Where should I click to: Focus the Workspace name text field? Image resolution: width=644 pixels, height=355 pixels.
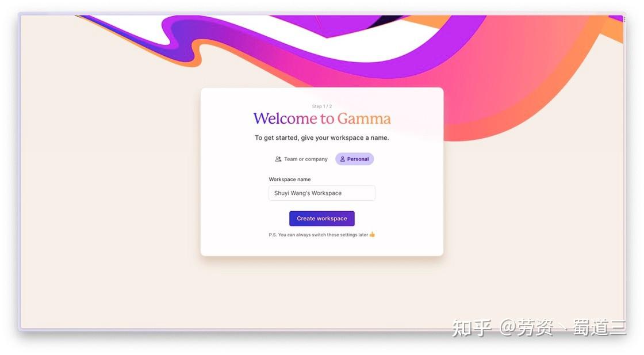[x=321, y=193]
